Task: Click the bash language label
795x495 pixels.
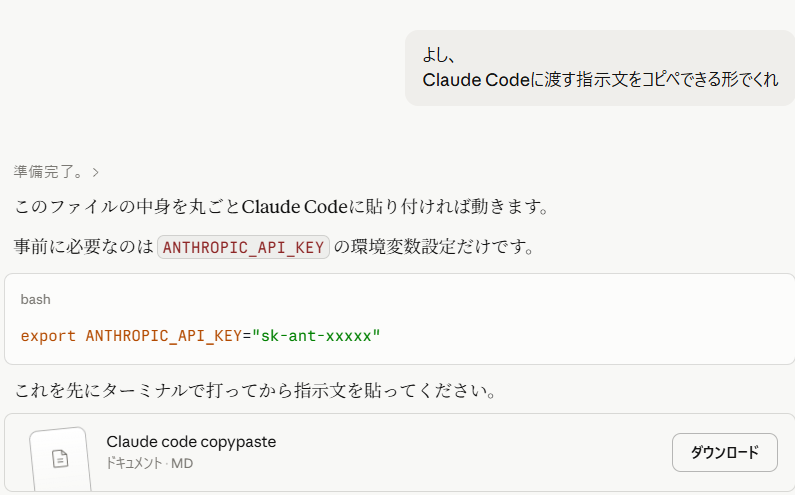Action: 35,299
